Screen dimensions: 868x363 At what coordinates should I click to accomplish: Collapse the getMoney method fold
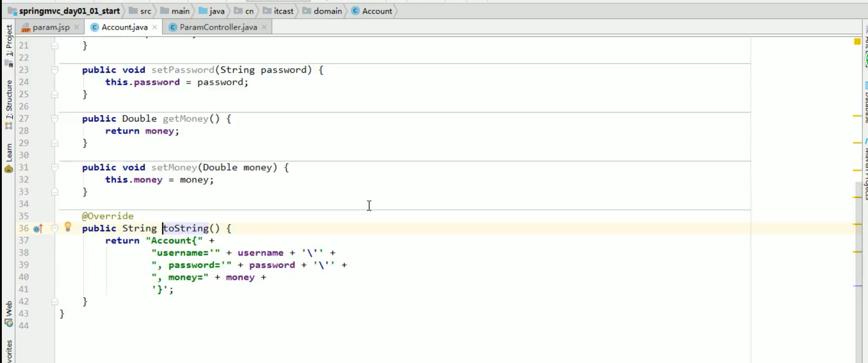[55, 118]
